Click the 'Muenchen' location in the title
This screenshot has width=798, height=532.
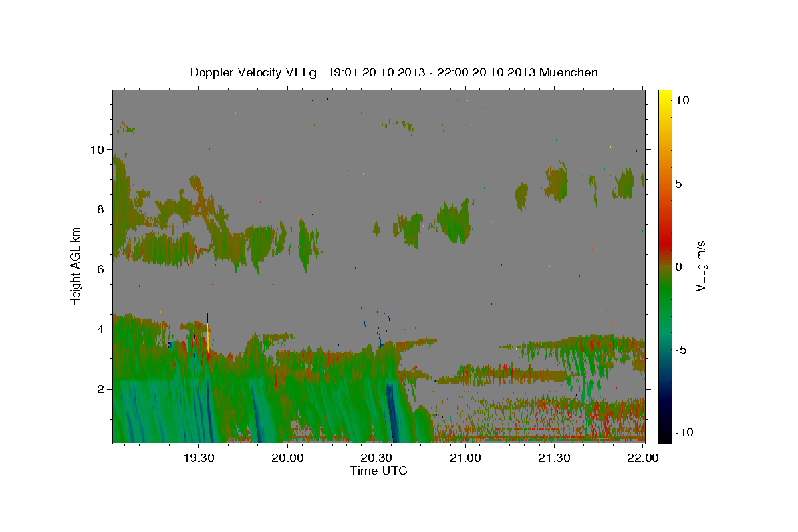click(569, 72)
